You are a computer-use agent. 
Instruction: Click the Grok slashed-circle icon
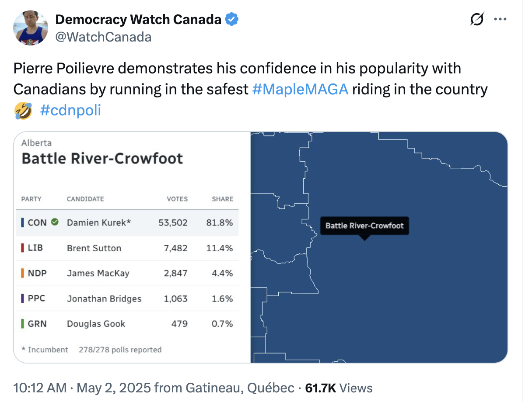pyautogui.click(x=476, y=20)
